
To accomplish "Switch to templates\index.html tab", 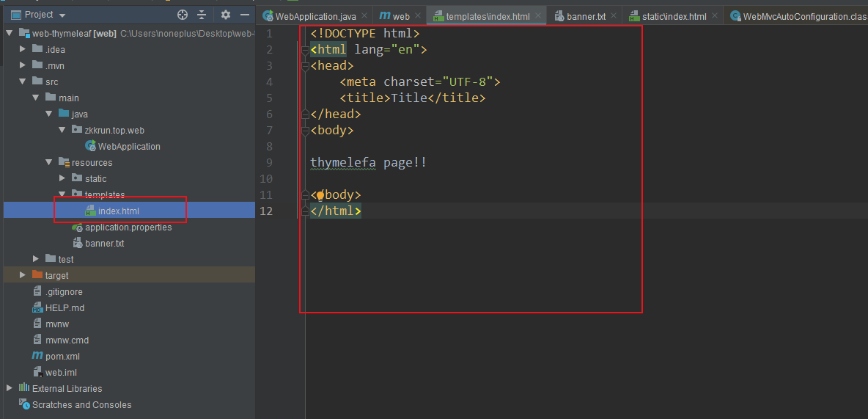I will pyautogui.click(x=488, y=16).
